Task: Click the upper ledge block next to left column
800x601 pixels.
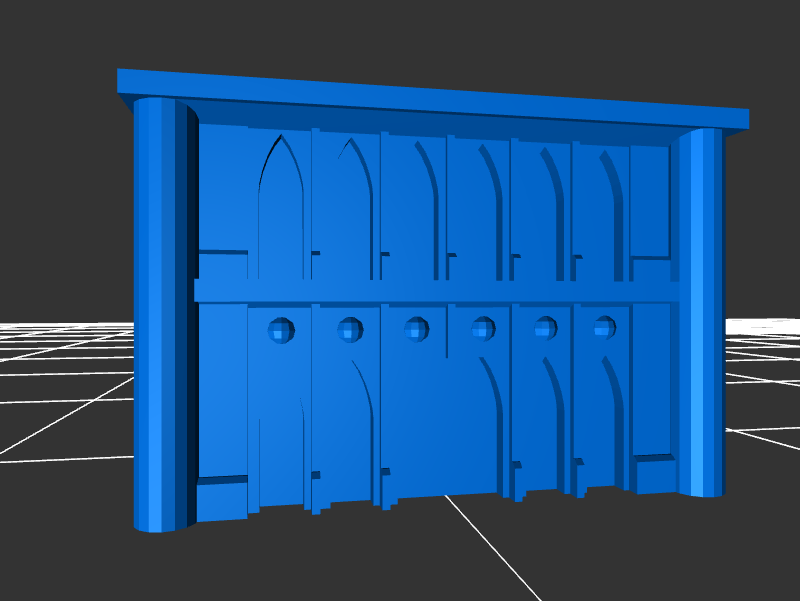Action: tap(222, 264)
